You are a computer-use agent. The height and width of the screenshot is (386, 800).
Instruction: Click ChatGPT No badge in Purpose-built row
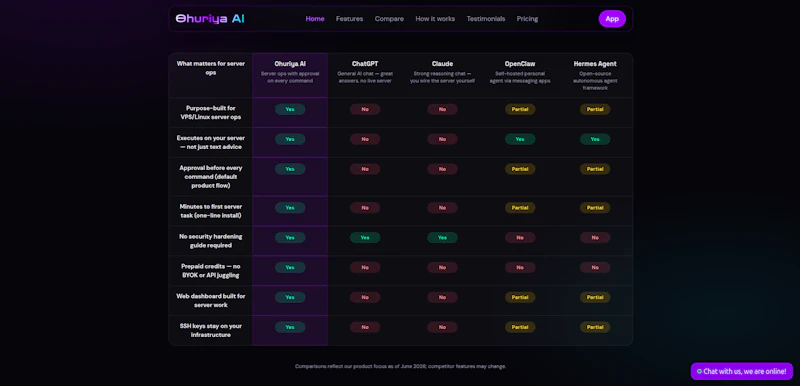point(365,109)
